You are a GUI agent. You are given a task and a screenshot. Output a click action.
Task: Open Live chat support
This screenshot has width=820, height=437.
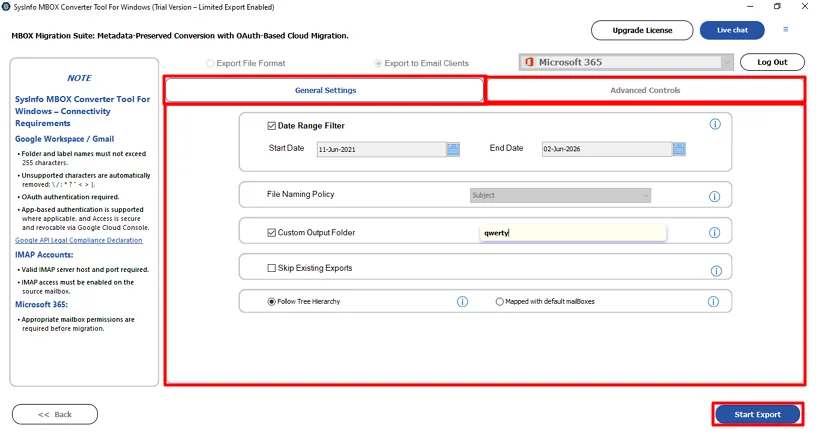tap(732, 30)
